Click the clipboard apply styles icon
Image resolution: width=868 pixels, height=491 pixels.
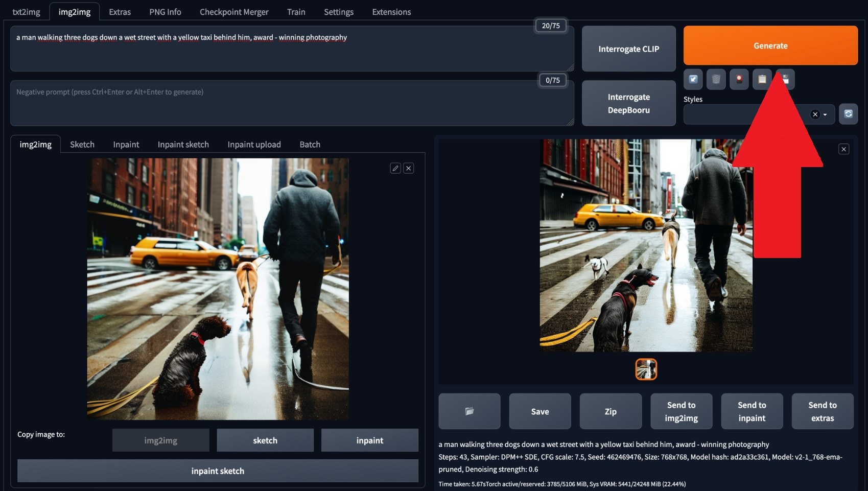coord(762,79)
